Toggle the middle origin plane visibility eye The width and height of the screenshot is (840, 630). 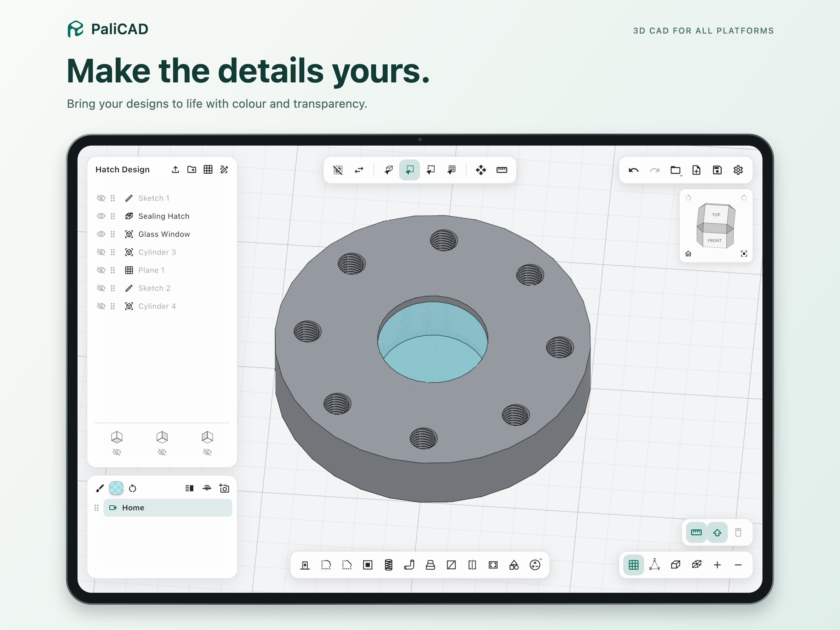coord(162,452)
